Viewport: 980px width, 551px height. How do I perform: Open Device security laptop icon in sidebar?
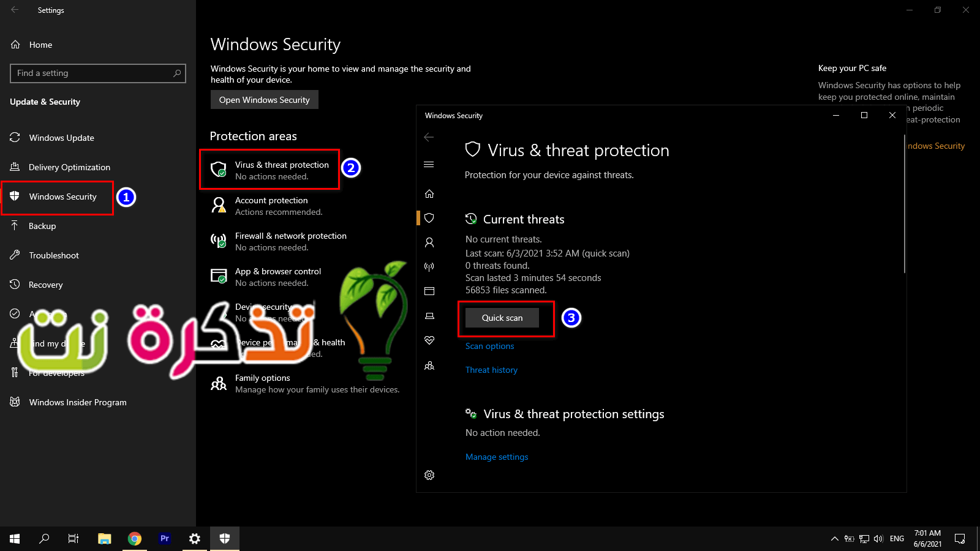pos(429,316)
